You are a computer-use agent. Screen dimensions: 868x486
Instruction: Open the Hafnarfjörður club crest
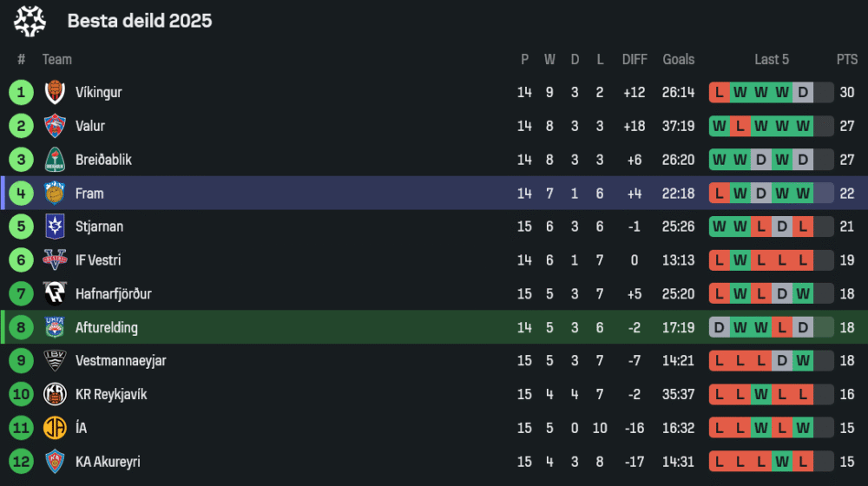(x=55, y=294)
